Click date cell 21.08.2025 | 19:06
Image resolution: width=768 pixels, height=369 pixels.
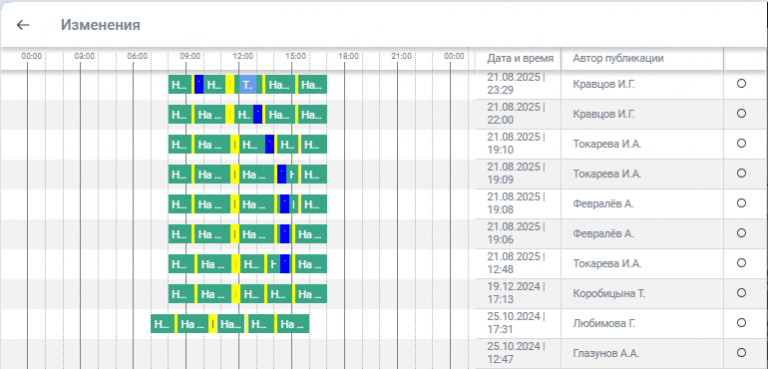coord(516,233)
